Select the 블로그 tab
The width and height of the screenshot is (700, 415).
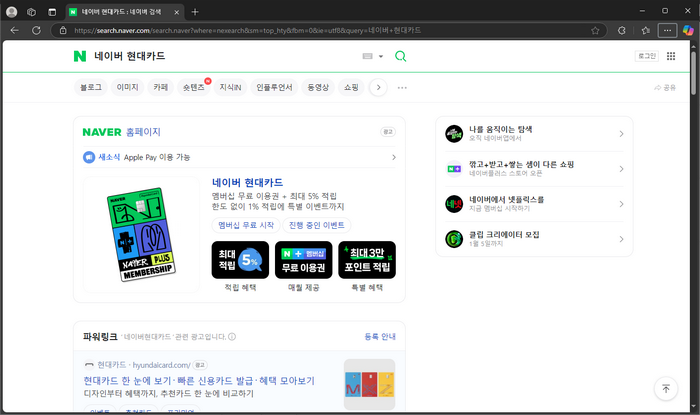[91, 87]
